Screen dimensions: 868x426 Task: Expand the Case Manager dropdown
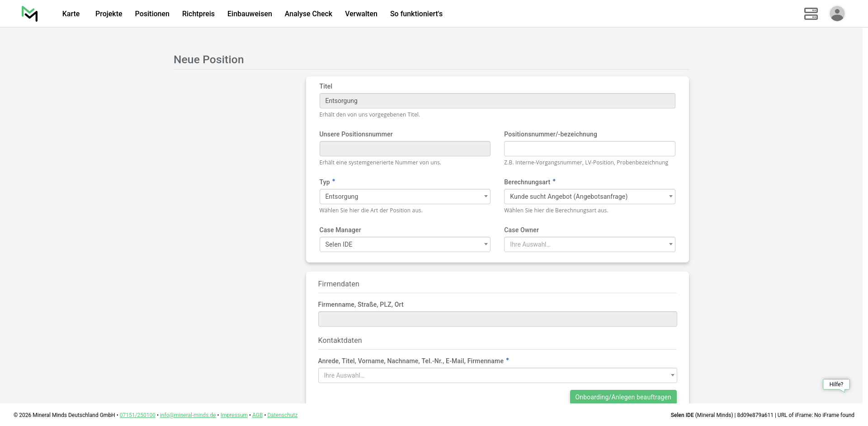(x=405, y=244)
